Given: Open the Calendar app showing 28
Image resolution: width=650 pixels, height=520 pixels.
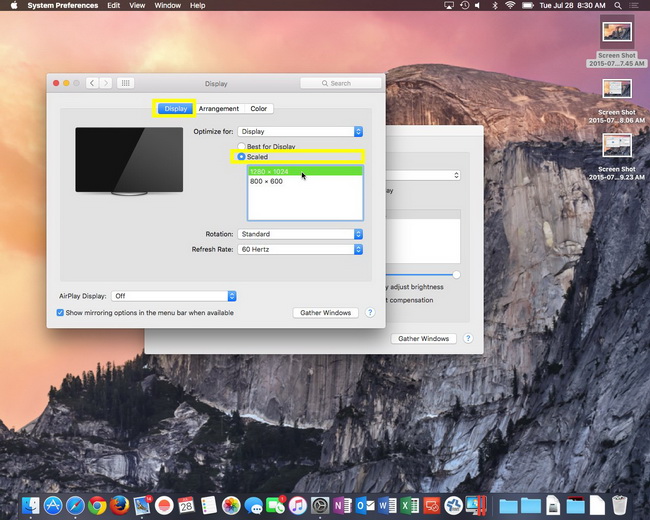Looking at the screenshot, I should tap(186, 505).
